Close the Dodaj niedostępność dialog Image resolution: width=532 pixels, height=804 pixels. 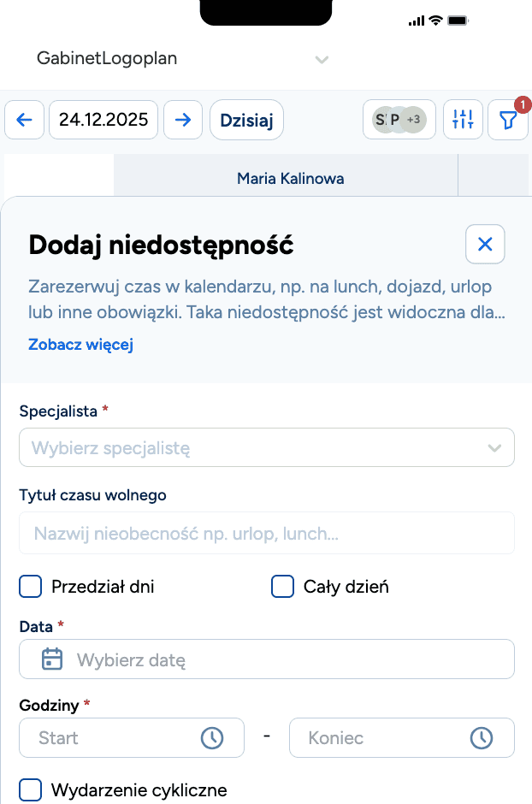(485, 245)
